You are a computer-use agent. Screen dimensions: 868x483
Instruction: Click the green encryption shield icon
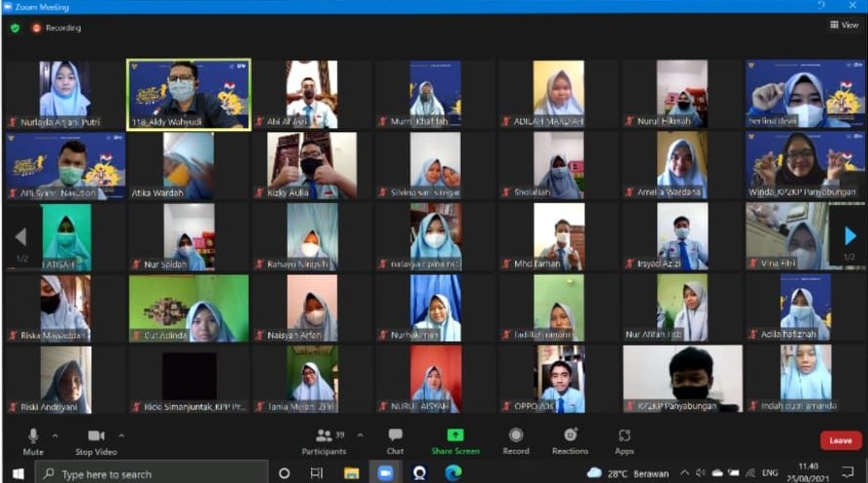tap(15, 28)
